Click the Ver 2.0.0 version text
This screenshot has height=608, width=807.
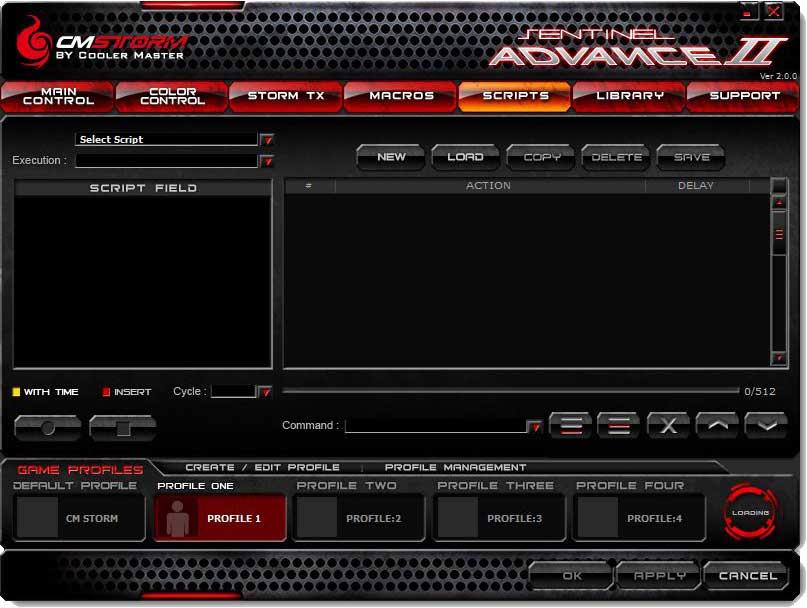[778, 76]
